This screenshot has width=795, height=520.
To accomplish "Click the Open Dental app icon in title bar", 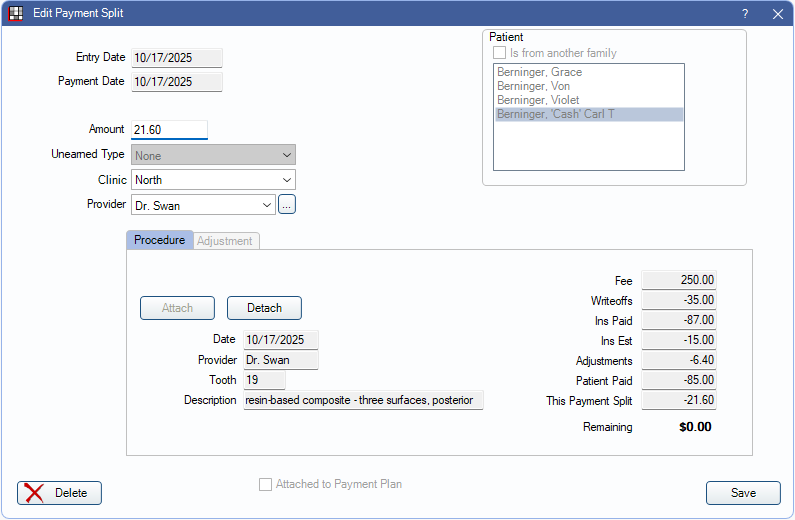I will pos(16,14).
